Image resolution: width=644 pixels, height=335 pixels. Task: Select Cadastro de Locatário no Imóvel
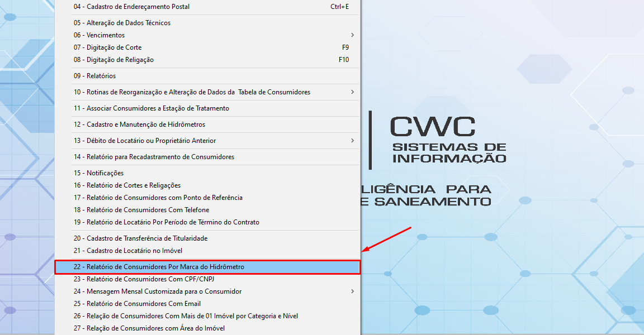tap(127, 251)
